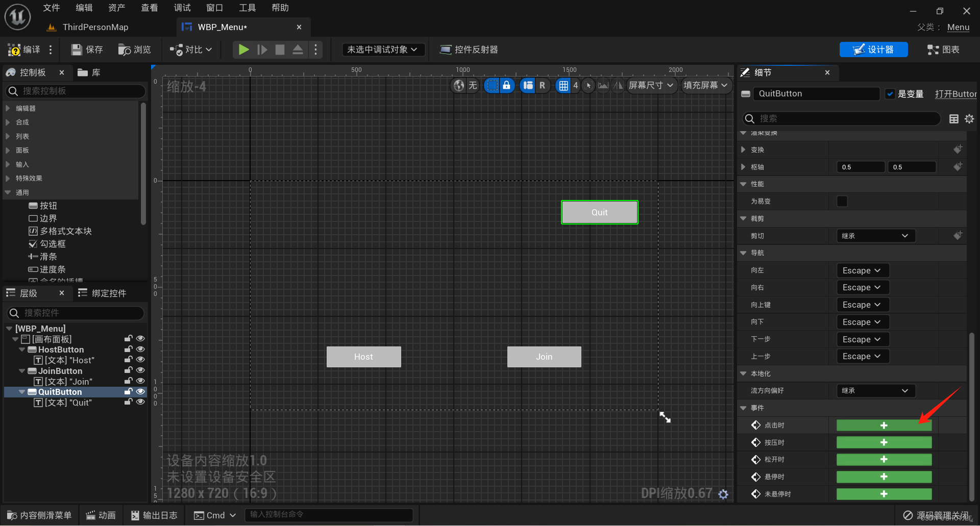This screenshot has height=526, width=980.
Task: Expand the Input (输入) palette category
Action: 8,164
